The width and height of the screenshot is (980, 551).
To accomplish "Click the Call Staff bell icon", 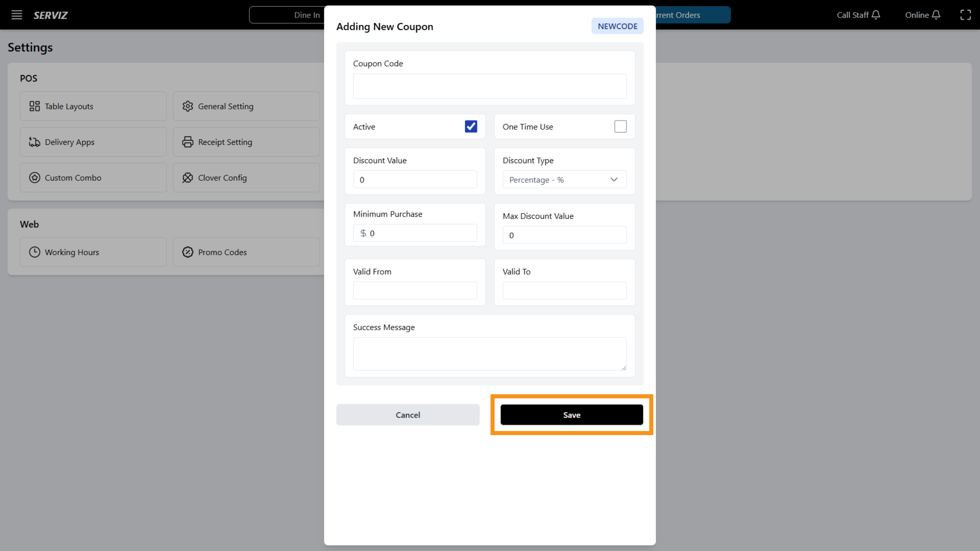I will coord(876,15).
